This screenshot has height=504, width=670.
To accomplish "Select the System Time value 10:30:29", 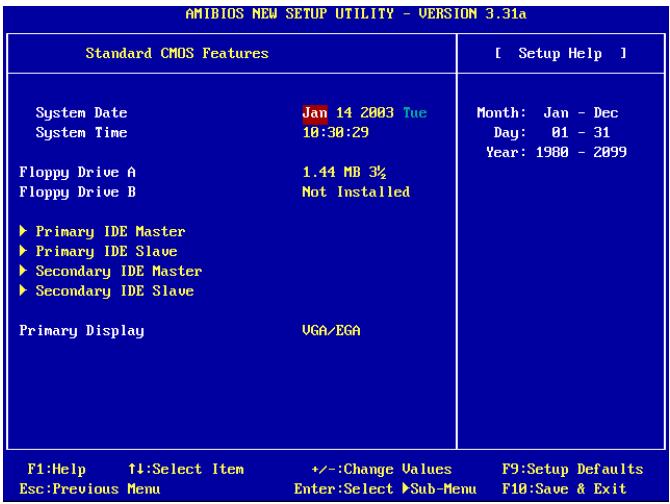I will pyautogui.click(x=335, y=132).
